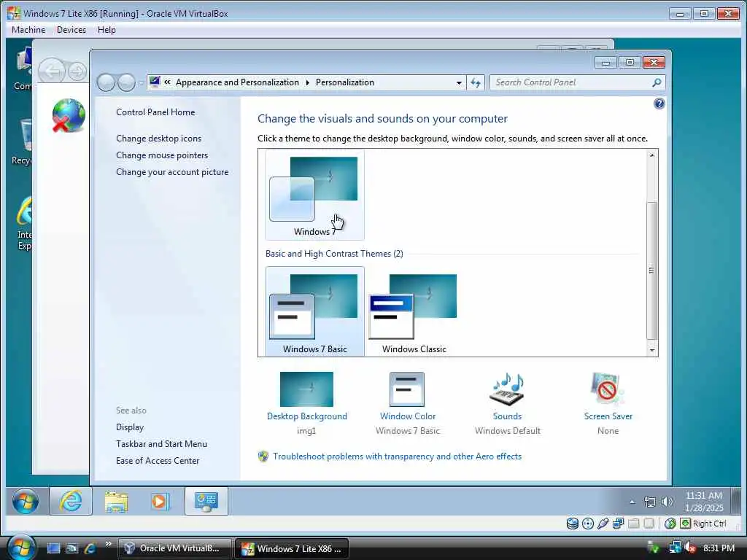Open the VirtualBox Machine menu
This screenshot has width=747, height=560.
click(x=28, y=29)
